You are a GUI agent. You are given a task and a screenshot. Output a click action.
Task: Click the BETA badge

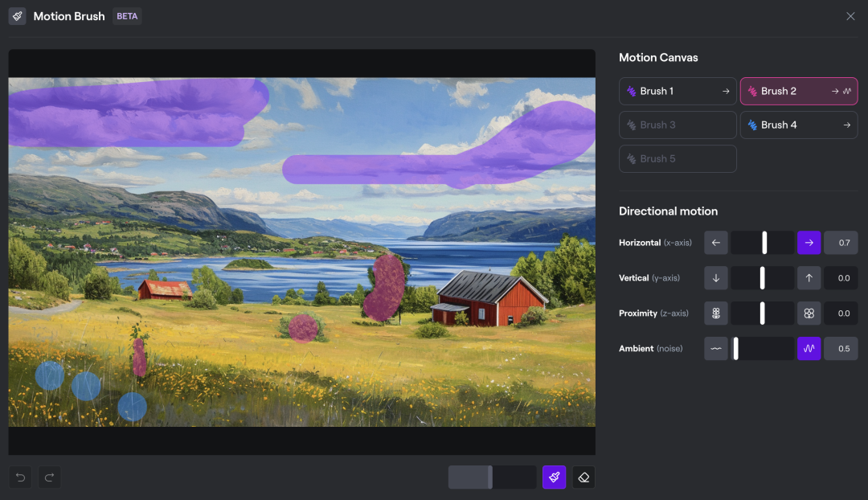pyautogui.click(x=127, y=16)
